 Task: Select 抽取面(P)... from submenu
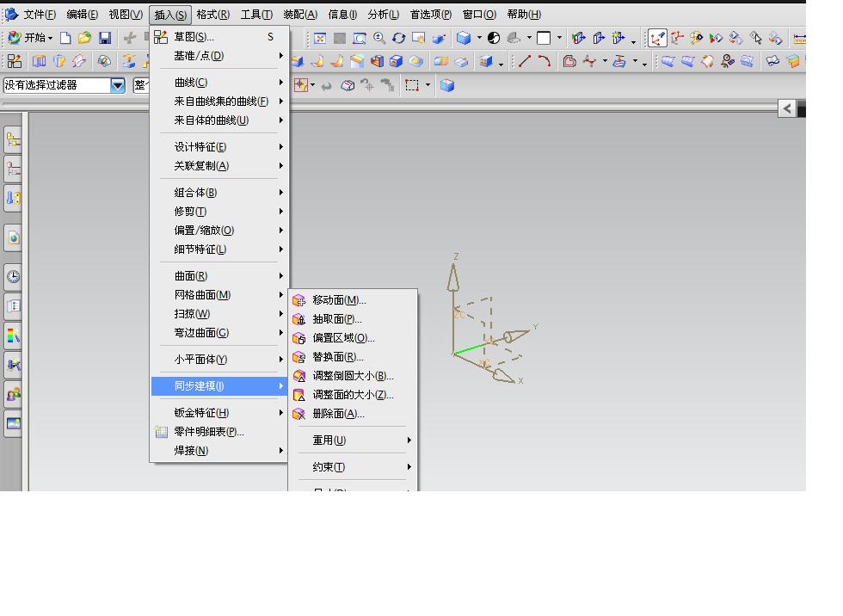[x=354, y=319]
